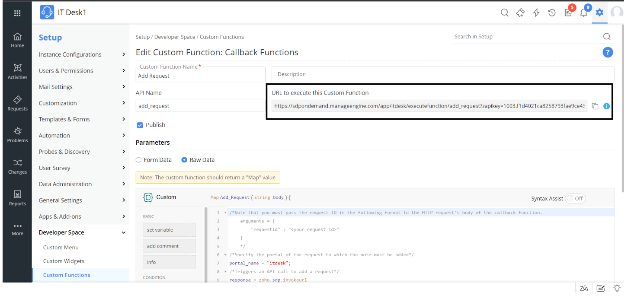Turn on the Syntax Assist toggle
Viewport: 644px width, 302px height.
[575, 199]
